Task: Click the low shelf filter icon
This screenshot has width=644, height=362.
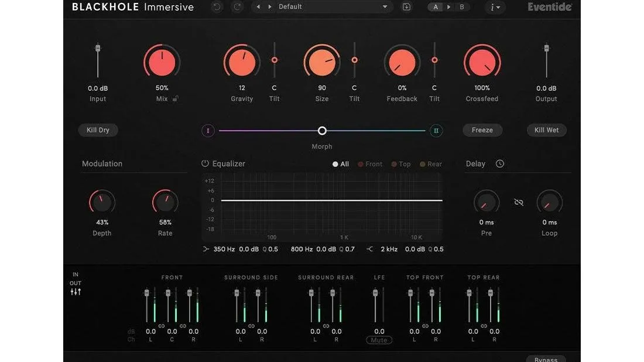Action: (x=205, y=249)
